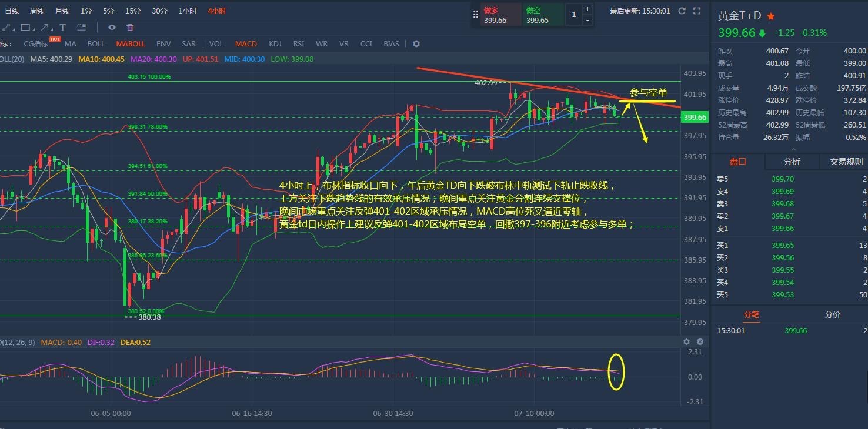Image resolution: width=868 pixels, height=429 pixels.
Task: Toggle the MACD sub-indicator
Action: (246, 44)
